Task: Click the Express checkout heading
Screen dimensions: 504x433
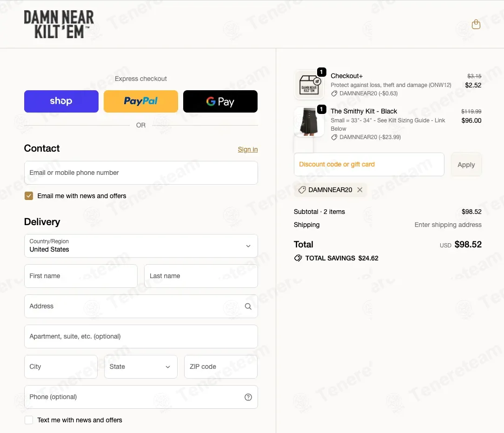Action: tap(141, 79)
